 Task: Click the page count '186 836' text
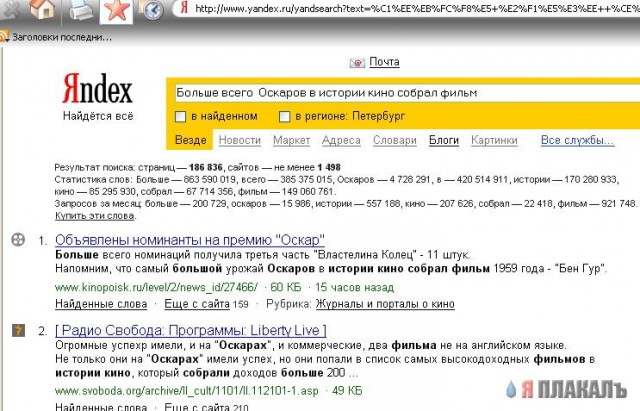click(x=206, y=167)
